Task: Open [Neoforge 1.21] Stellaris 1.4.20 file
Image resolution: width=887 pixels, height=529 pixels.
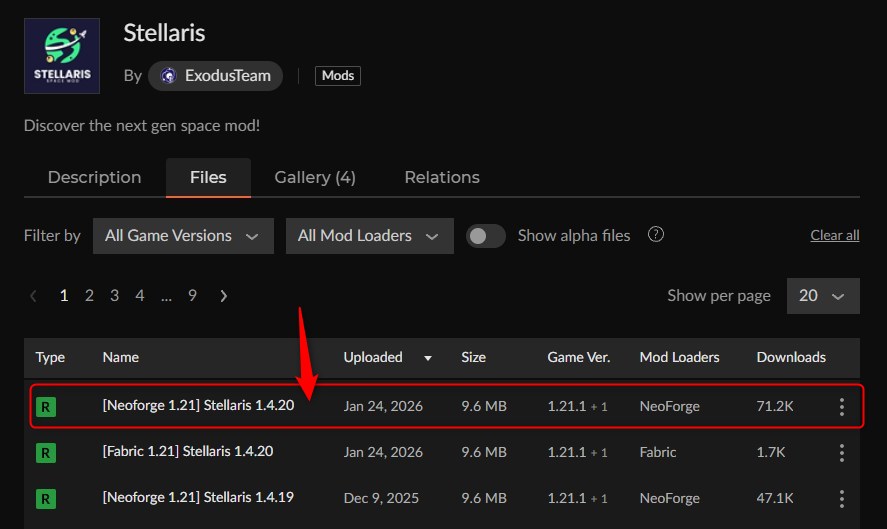Action: 198,406
